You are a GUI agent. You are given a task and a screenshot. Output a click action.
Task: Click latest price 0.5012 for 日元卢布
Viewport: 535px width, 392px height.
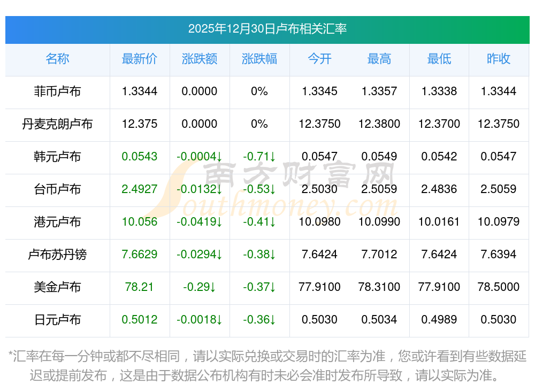(x=140, y=320)
